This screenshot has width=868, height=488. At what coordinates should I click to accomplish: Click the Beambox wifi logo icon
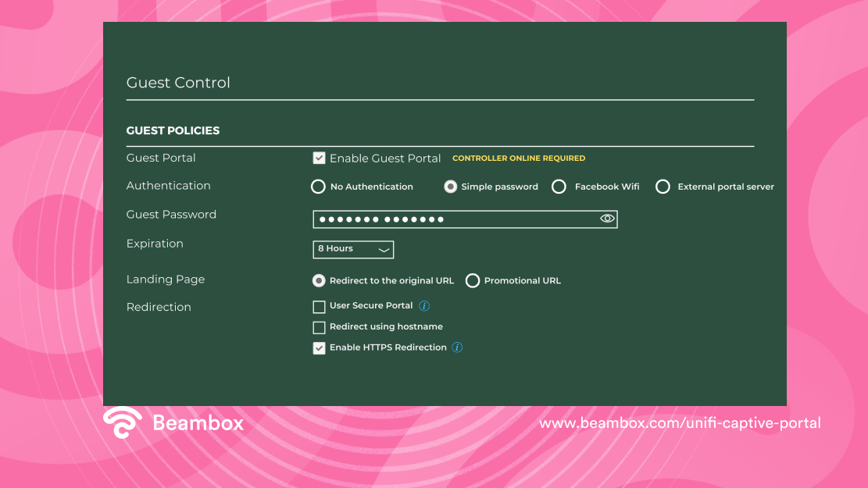coord(123,422)
